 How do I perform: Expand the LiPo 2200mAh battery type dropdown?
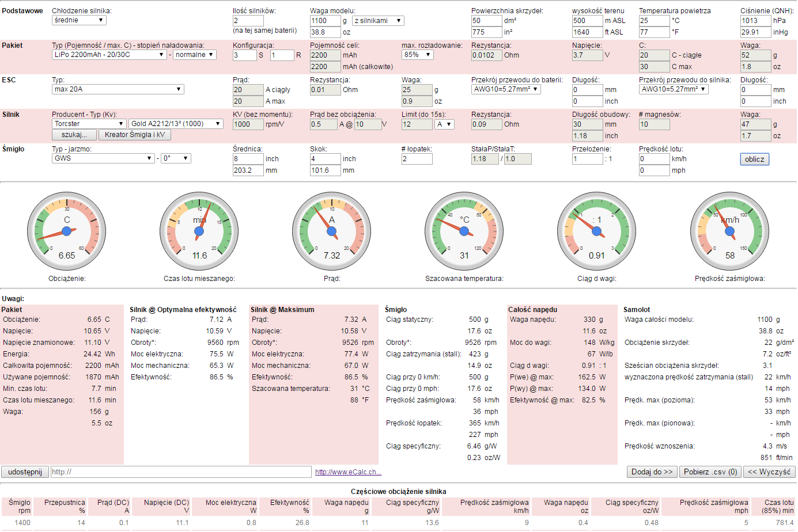(109, 55)
